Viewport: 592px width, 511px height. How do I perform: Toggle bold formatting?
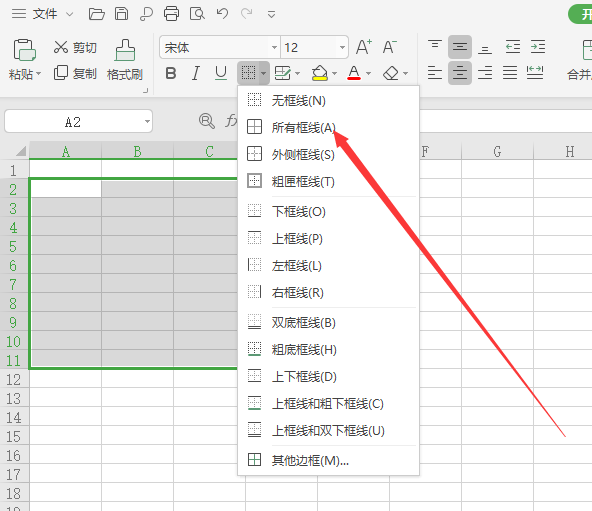pos(171,73)
